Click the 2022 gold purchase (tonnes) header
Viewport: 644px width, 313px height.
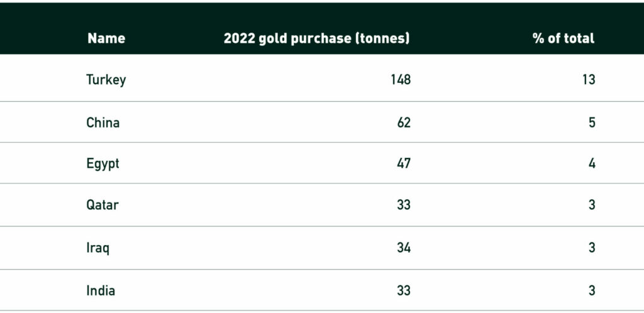[317, 38]
